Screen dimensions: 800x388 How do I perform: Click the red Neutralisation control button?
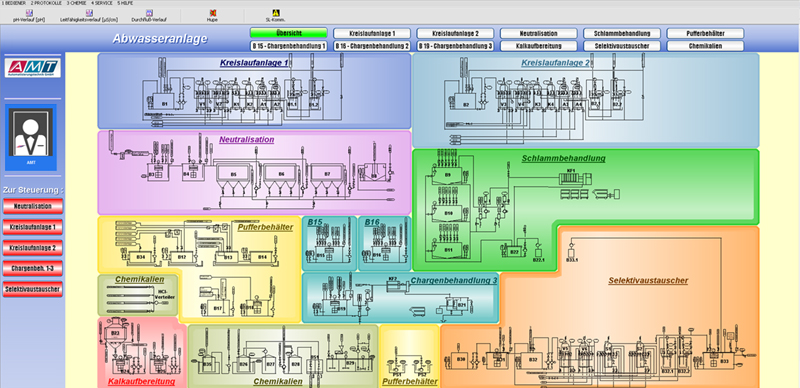tap(33, 206)
